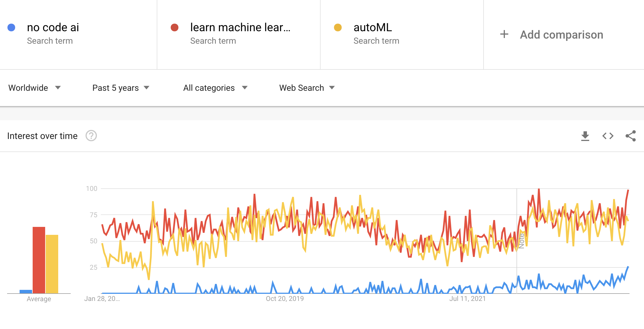Open the All categories dropdown

(215, 88)
